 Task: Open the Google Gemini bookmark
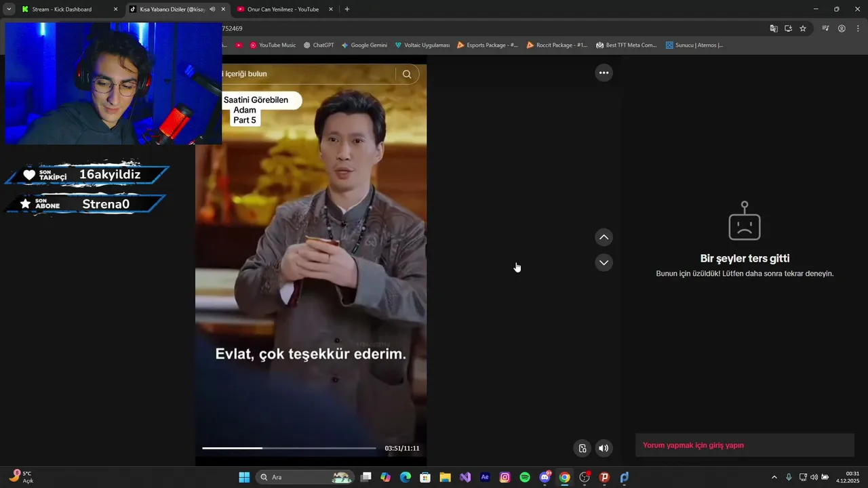click(364, 45)
